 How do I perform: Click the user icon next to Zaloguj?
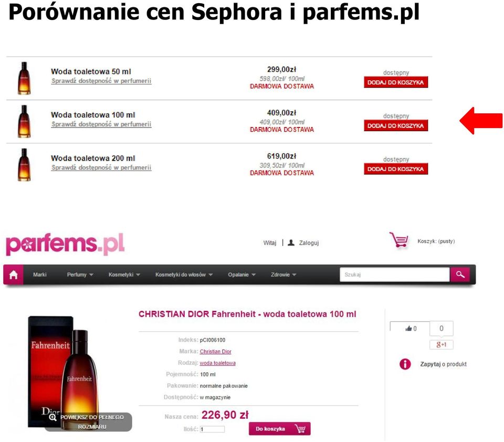click(291, 243)
